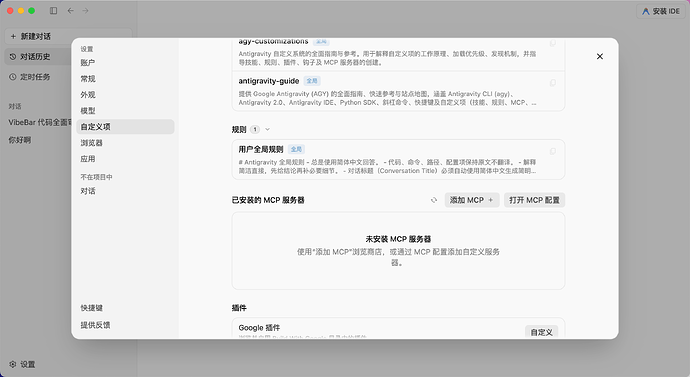Click the 安装 IDE button
This screenshot has width=690, height=377.
tap(661, 11)
